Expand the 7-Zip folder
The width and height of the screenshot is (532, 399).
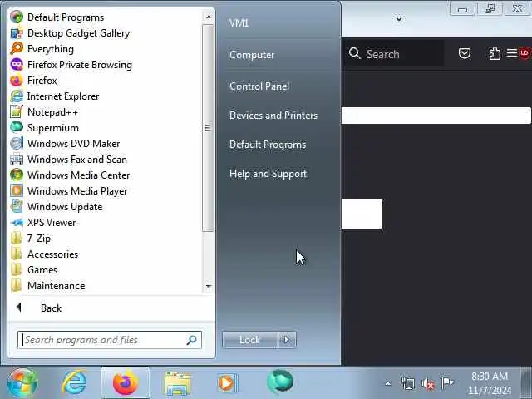pyautogui.click(x=30, y=239)
